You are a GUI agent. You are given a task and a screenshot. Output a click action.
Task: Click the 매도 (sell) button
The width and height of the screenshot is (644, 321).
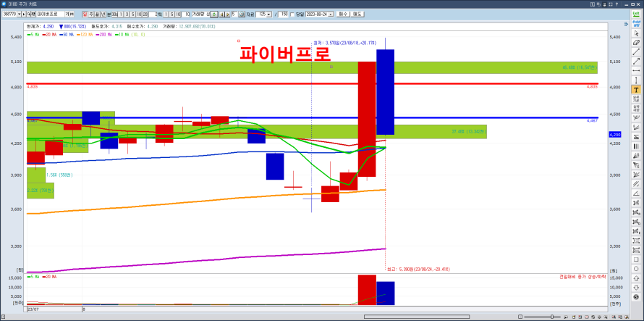click(x=357, y=14)
